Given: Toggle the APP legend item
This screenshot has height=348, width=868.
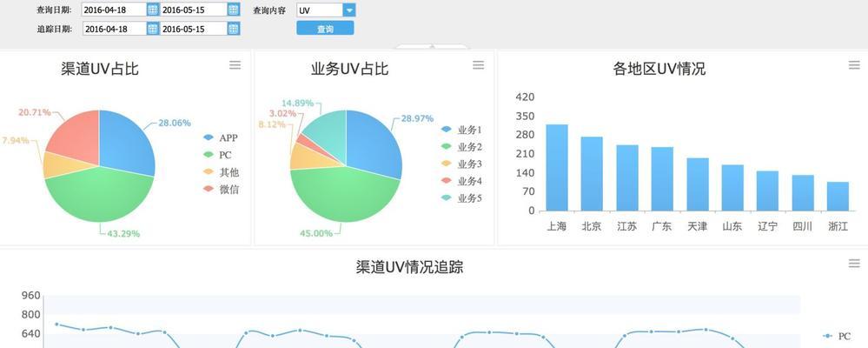Looking at the screenshot, I should [221, 138].
